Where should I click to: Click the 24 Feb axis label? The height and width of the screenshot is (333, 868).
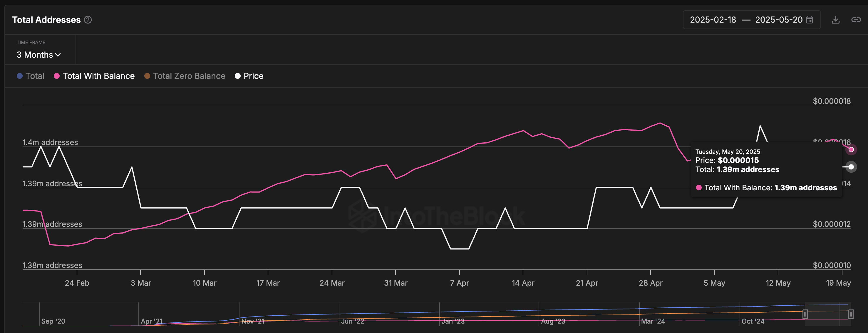pos(77,283)
